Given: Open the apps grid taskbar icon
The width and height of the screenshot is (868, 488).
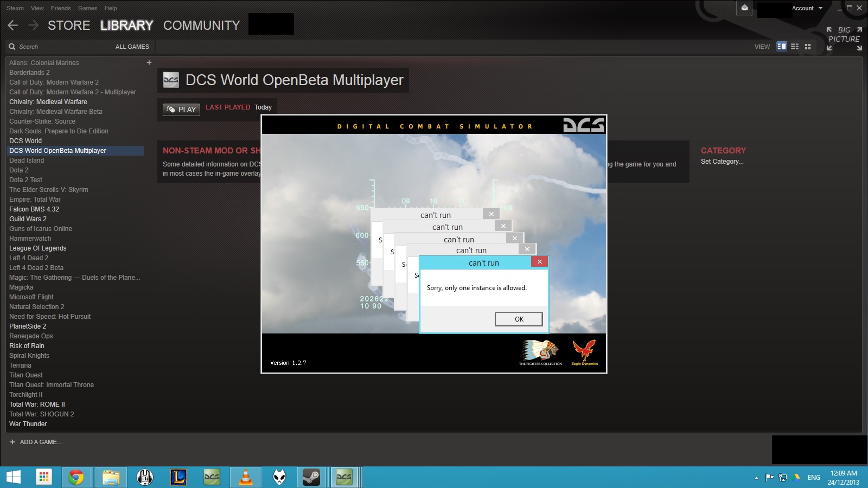Looking at the screenshot, I should click(44, 477).
